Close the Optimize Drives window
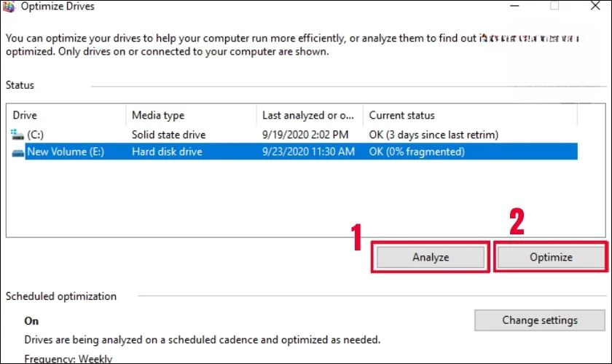This screenshot has height=364, width=612. point(595,6)
